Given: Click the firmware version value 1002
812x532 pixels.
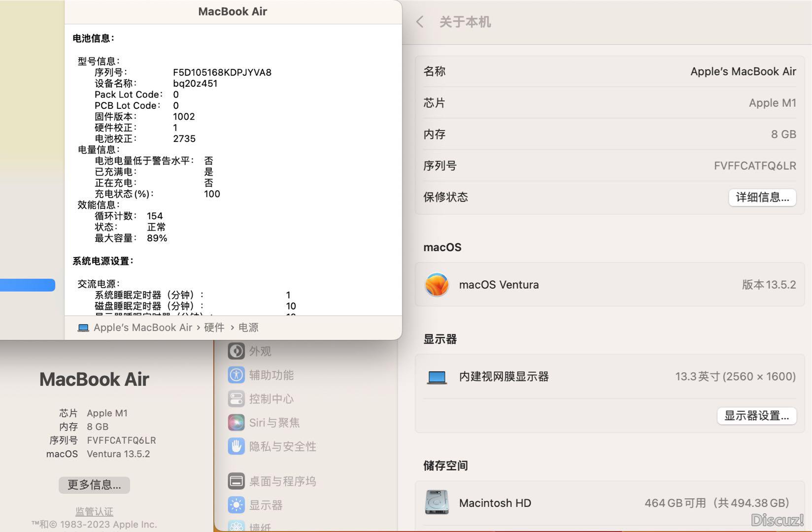Looking at the screenshot, I should [x=184, y=117].
